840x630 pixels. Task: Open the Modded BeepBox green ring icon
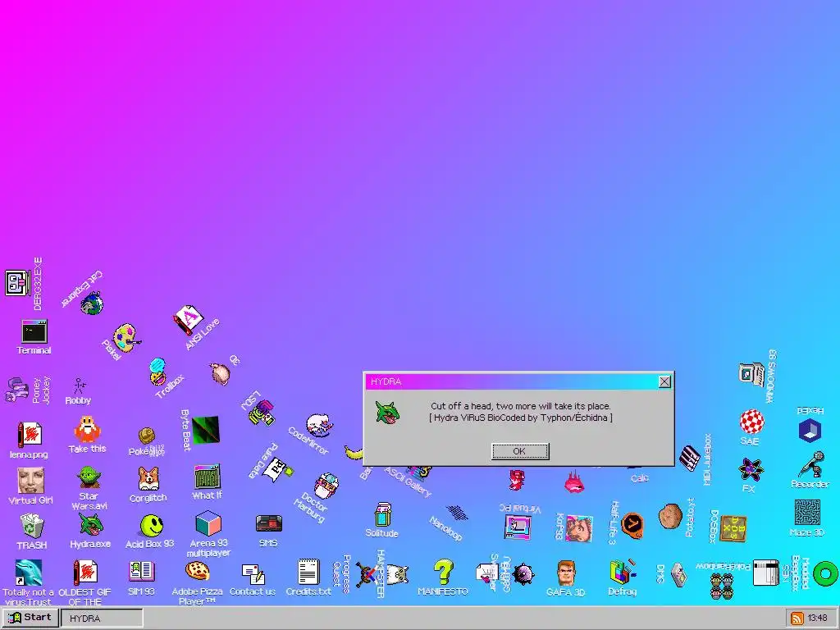click(825, 573)
